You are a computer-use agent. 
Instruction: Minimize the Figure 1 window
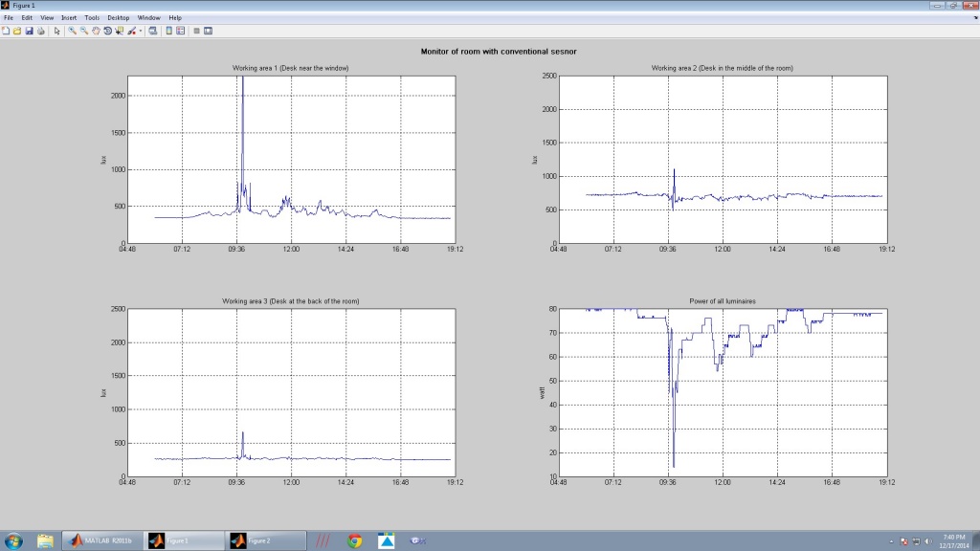tap(936, 5)
